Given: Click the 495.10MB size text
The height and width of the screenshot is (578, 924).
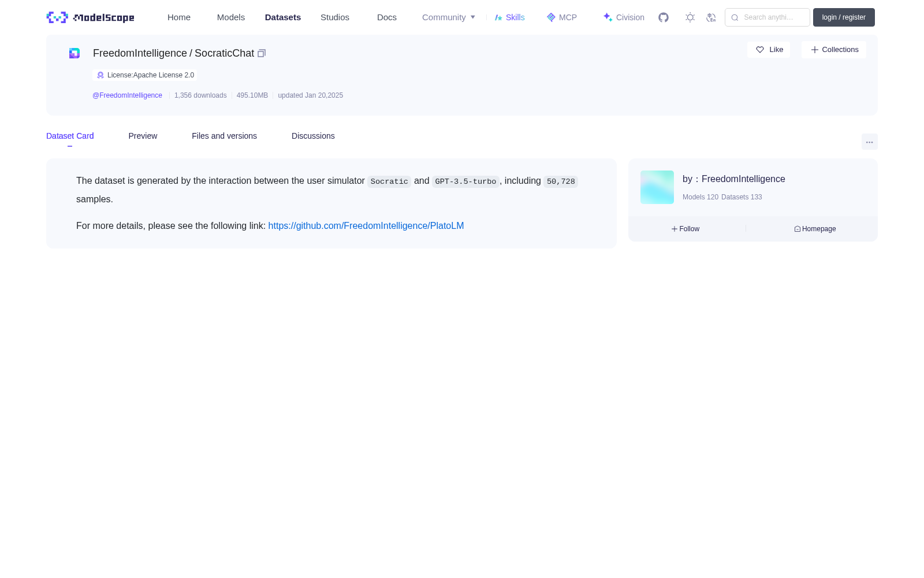Looking at the screenshot, I should (252, 95).
